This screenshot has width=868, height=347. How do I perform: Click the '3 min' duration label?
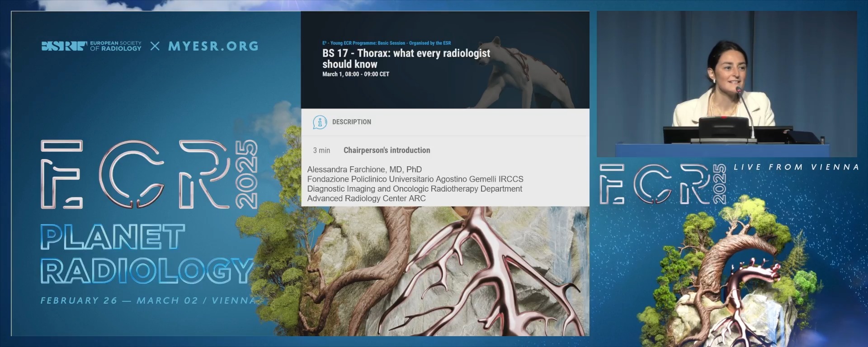(x=321, y=150)
